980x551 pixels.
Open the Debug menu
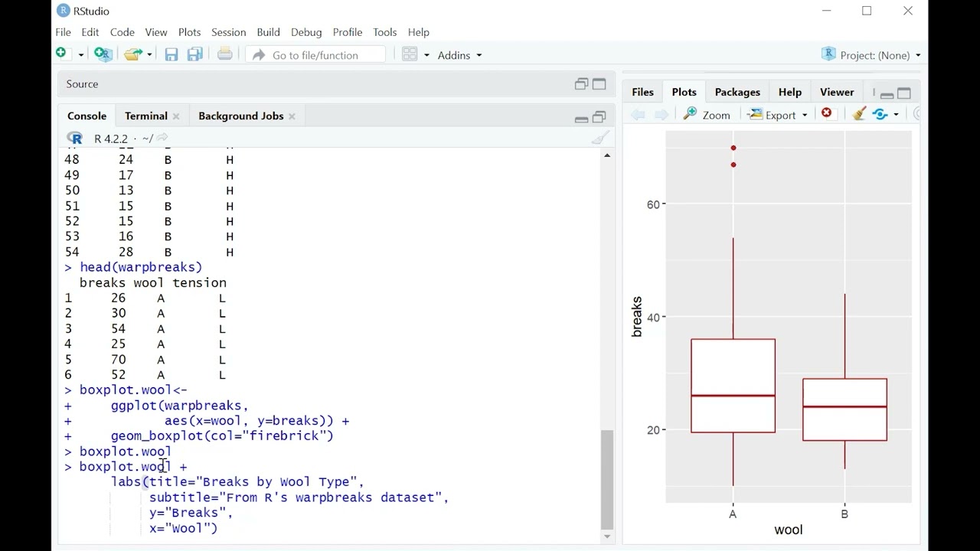coord(306,32)
